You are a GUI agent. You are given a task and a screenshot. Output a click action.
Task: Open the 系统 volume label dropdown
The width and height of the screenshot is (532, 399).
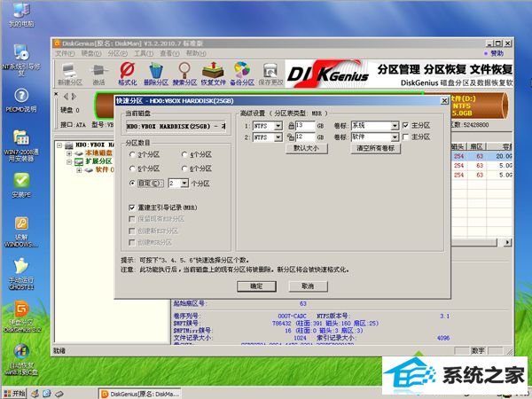pyautogui.click(x=395, y=126)
